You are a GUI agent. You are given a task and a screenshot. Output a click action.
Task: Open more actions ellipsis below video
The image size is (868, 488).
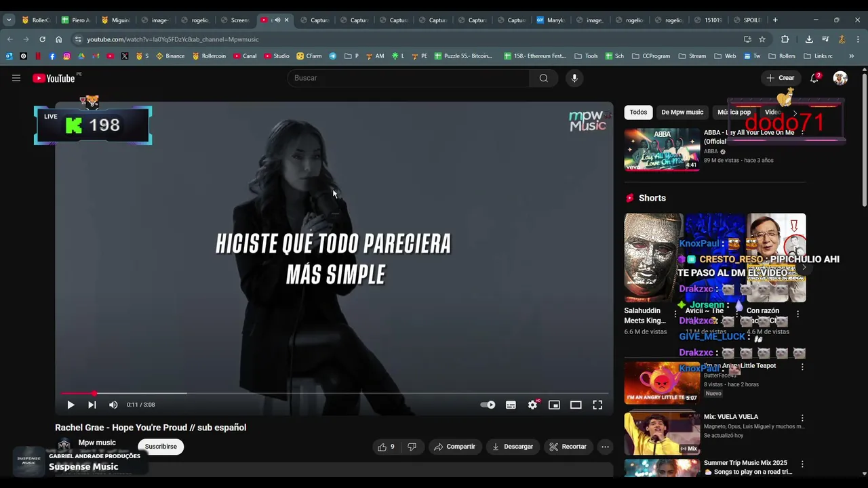pyautogui.click(x=605, y=447)
